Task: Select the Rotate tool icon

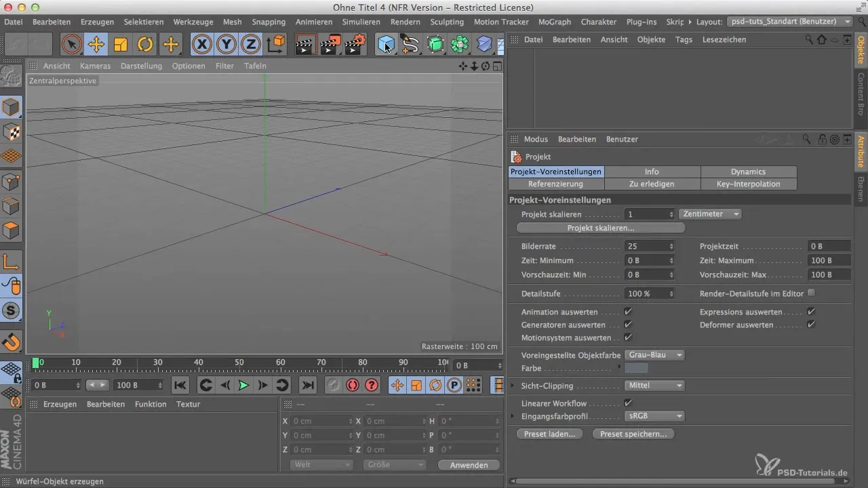Action: tap(145, 45)
